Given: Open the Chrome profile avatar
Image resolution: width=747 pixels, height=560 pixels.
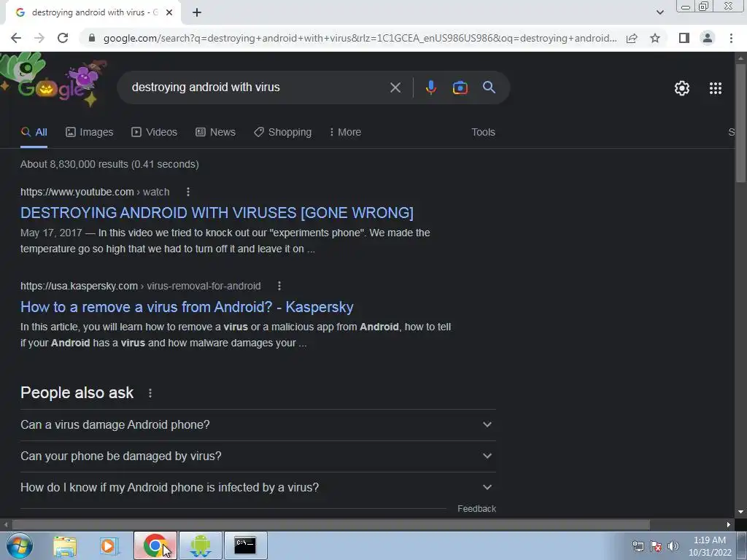Looking at the screenshot, I should click(x=708, y=38).
